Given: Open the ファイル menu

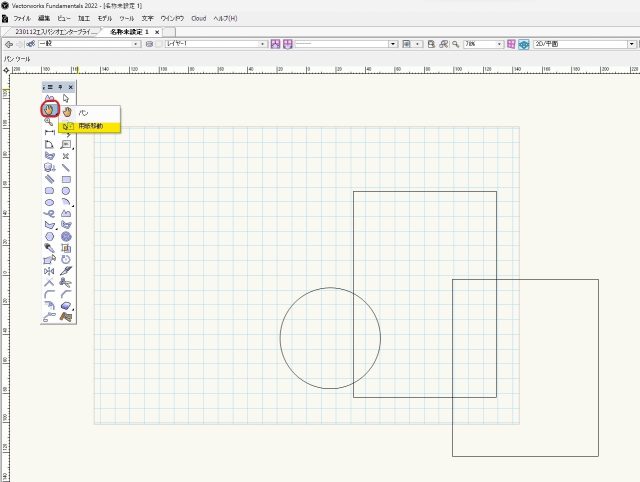Looking at the screenshot, I should (22, 18).
